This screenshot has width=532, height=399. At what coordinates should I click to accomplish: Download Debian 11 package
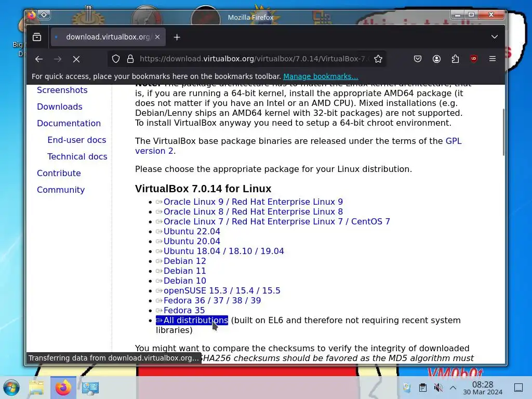click(x=184, y=271)
